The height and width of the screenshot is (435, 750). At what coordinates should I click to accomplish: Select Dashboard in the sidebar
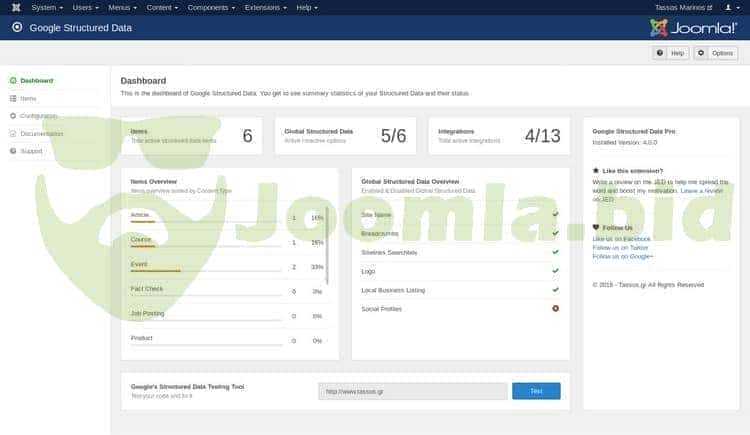pos(36,80)
